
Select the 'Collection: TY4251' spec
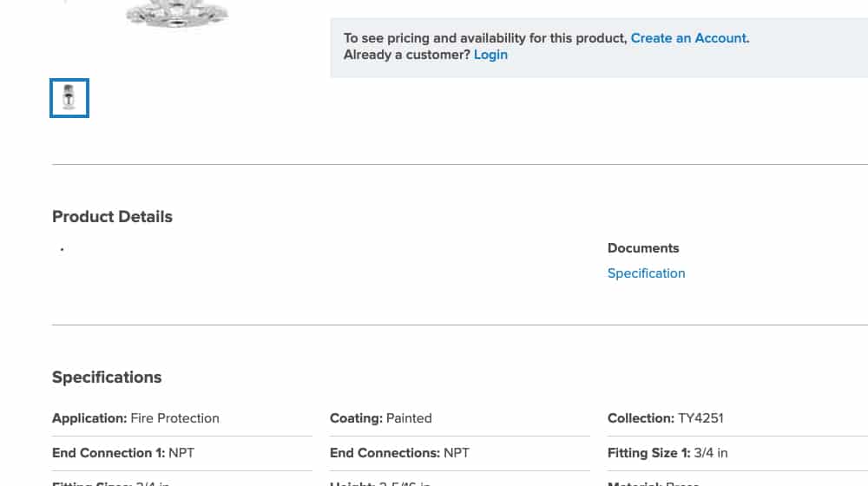click(x=666, y=418)
